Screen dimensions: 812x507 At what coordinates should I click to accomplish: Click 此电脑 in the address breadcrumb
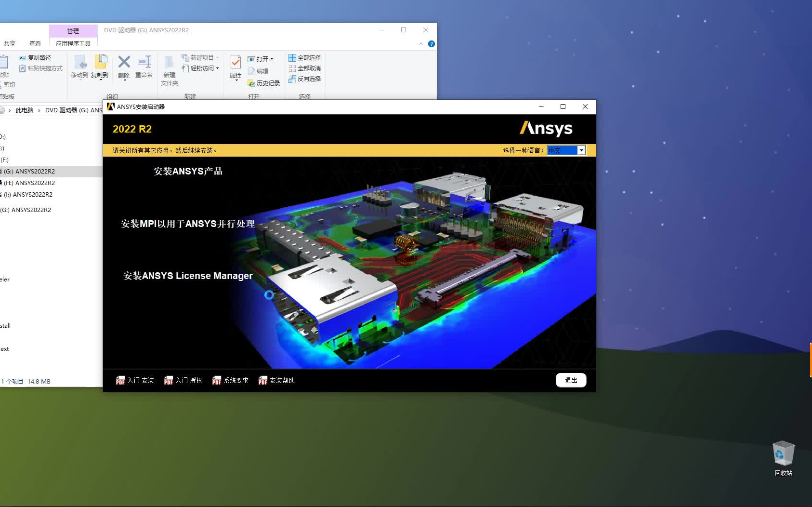click(25, 110)
